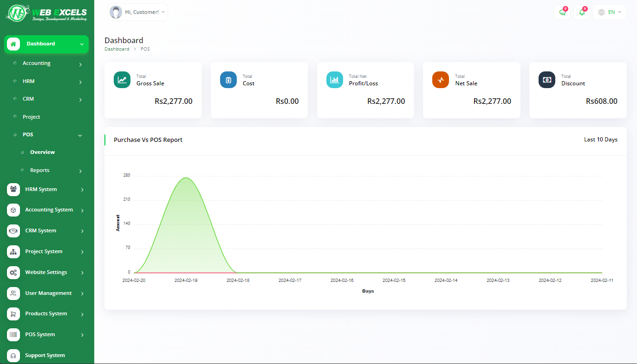637x364 pixels.
Task: Click the User Management users icon
Action: 13,293
